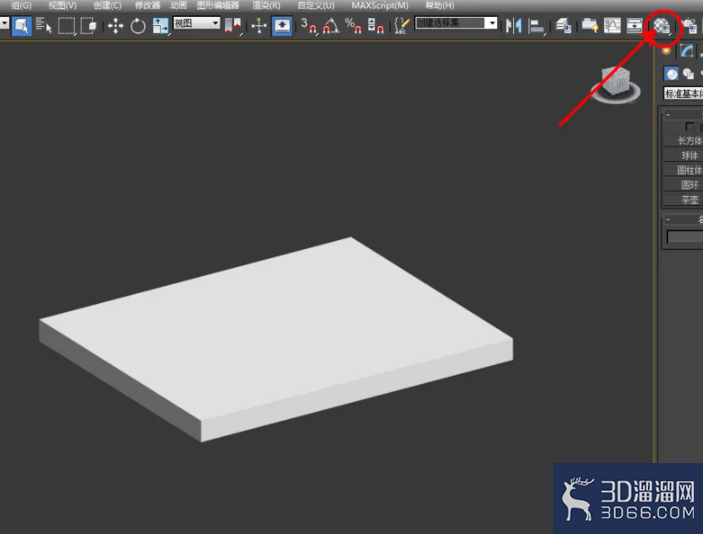Screen dimensions: 703x534
Task: Expand the named selection sets dropdown arrow
Action: (492, 23)
